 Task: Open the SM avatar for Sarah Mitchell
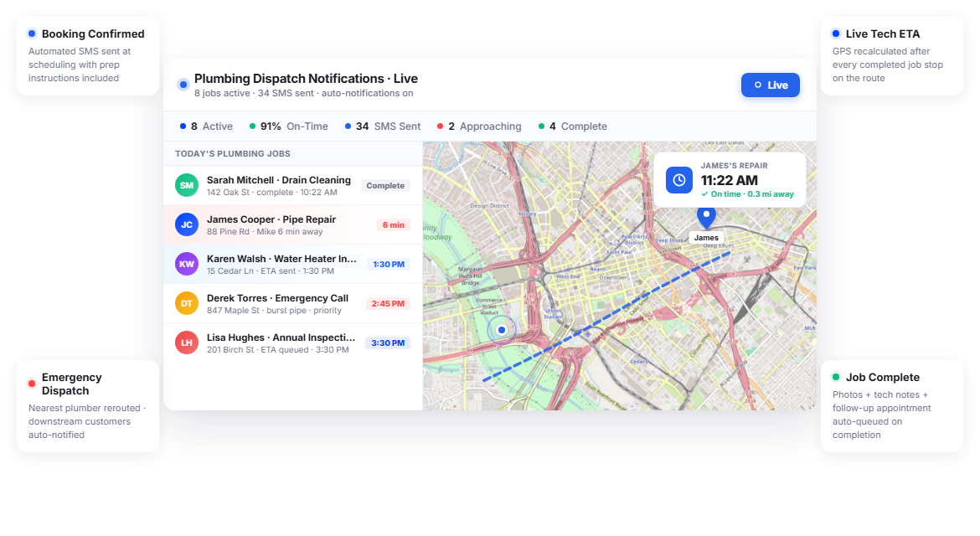click(x=186, y=186)
